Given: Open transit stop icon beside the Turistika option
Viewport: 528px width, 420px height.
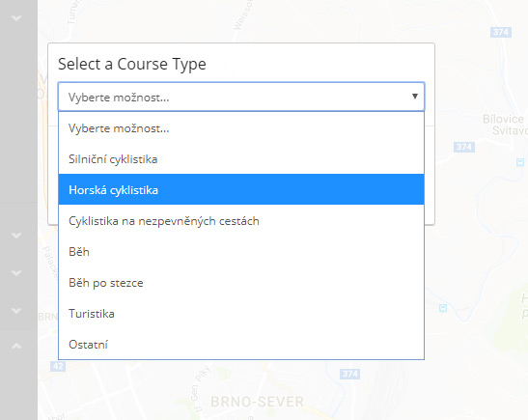Looking at the screenshot, I should (443, 308).
